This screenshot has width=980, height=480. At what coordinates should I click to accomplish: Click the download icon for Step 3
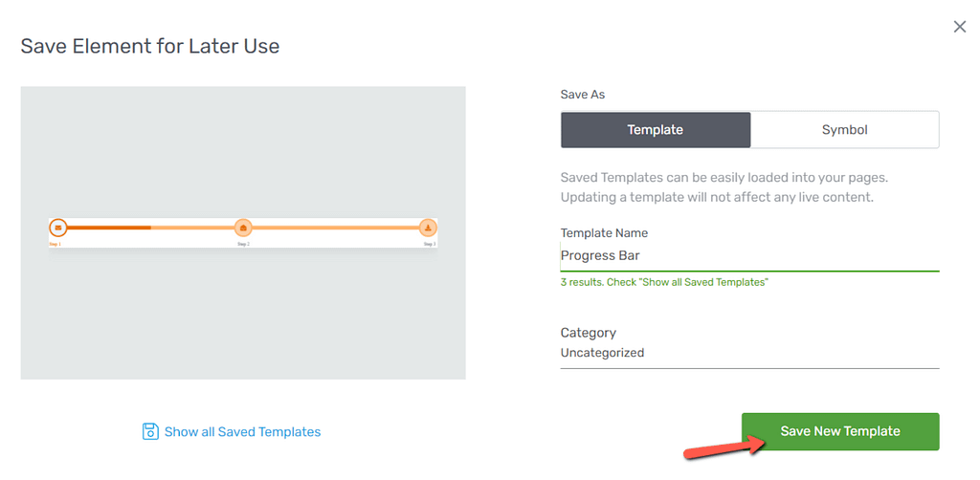click(428, 228)
